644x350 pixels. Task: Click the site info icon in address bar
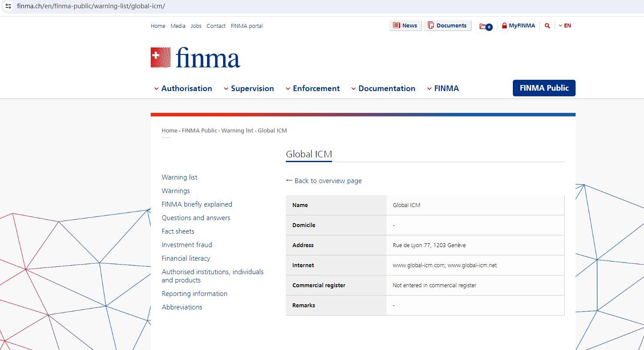(8, 6)
